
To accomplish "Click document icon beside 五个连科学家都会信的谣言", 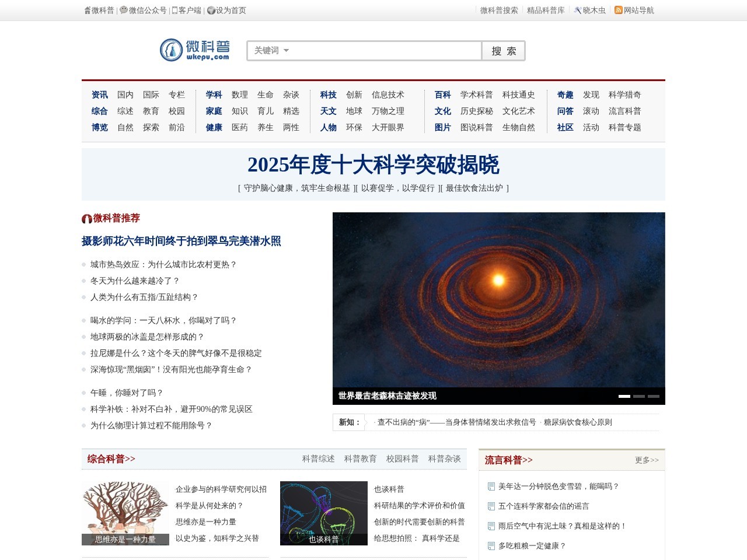I will [491, 506].
